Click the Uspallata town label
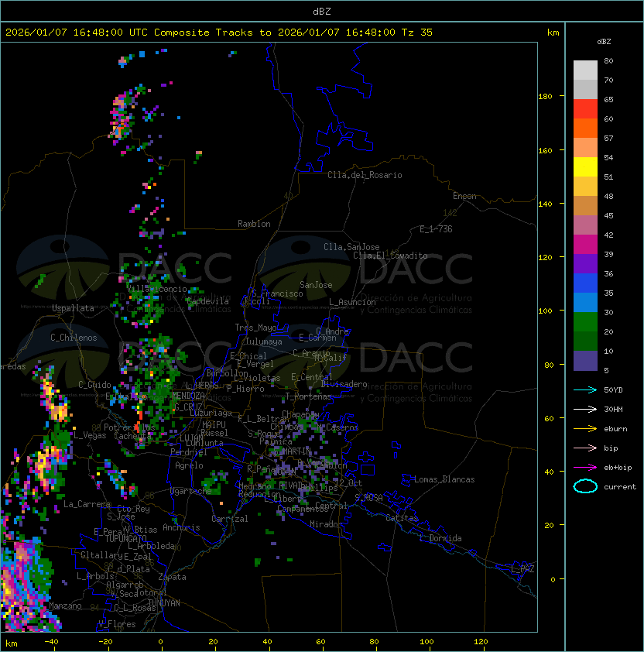The height and width of the screenshot is (652, 644). tap(73, 308)
